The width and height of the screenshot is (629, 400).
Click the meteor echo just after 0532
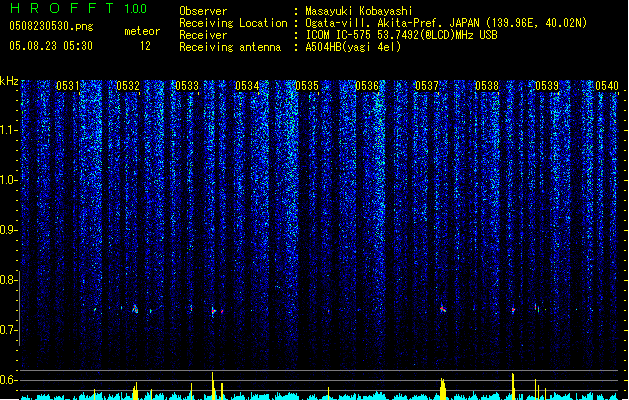pos(135,309)
